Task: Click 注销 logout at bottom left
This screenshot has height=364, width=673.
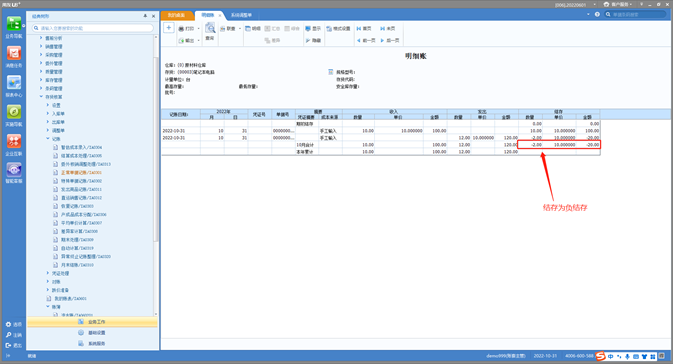Action: click(14, 335)
